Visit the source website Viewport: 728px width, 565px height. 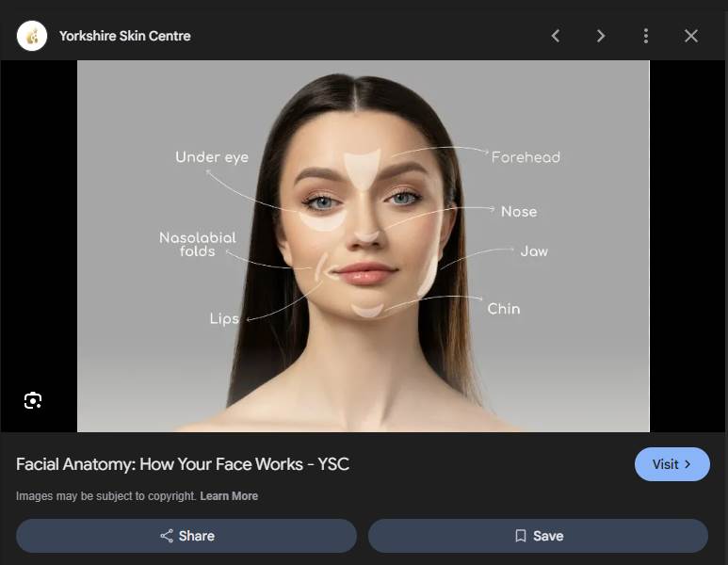pyautogui.click(x=671, y=464)
